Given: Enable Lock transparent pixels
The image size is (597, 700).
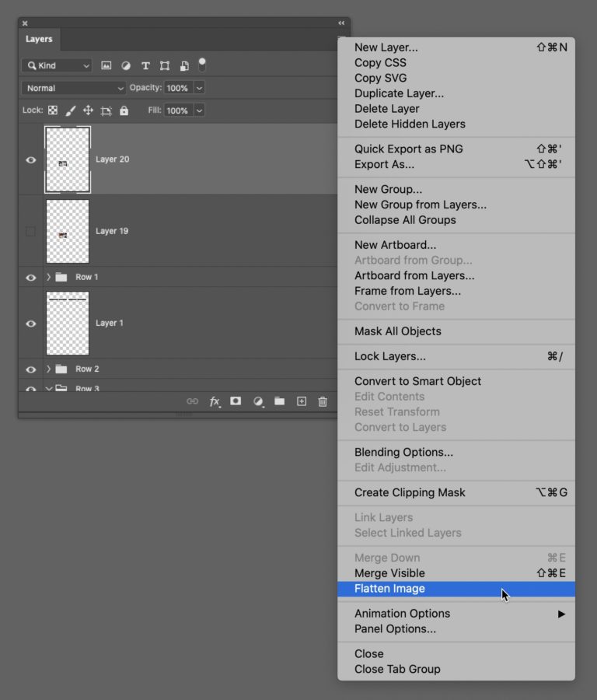Looking at the screenshot, I should click(x=52, y=110).
